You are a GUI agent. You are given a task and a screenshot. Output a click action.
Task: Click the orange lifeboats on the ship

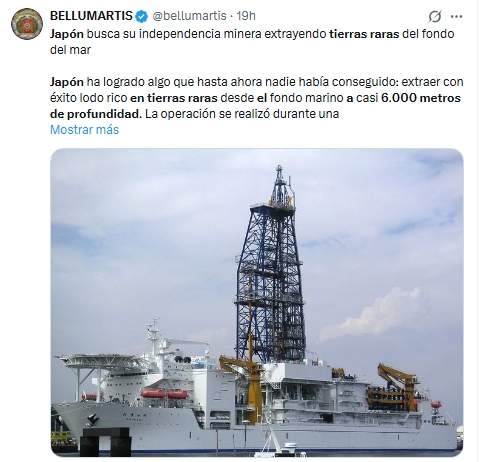coord(165,394)
